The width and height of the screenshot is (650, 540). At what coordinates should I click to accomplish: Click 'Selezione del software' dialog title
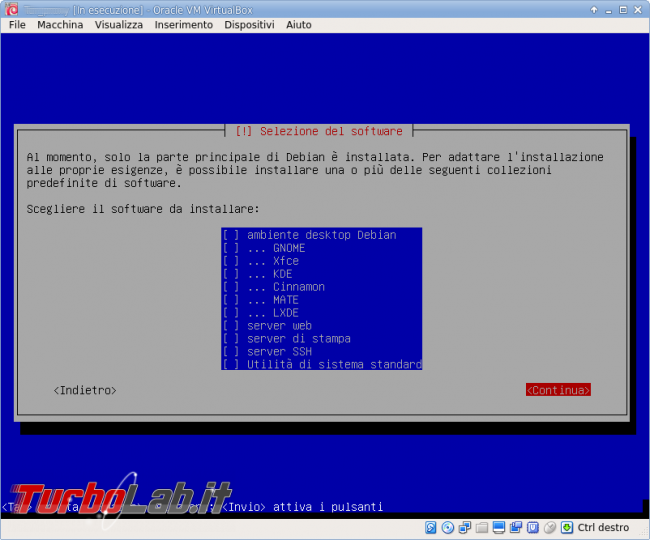tap(331, 131)
